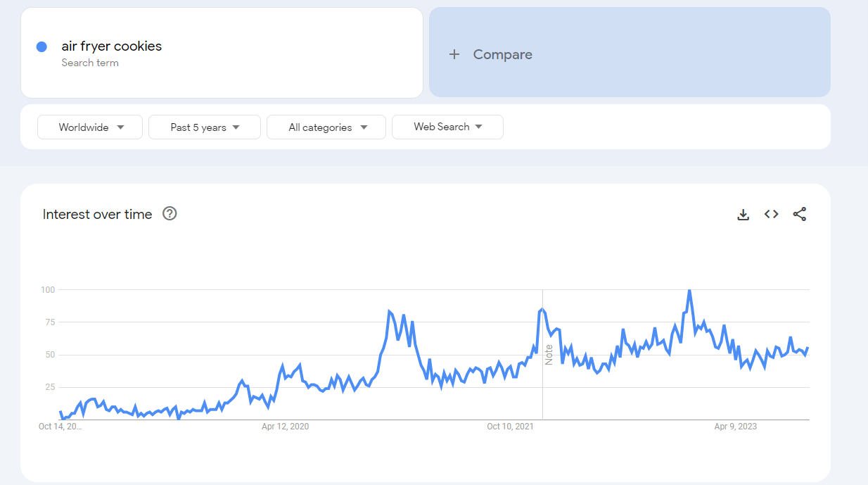
Task: Click the Interest over time heading
Action: coord(97,215)
